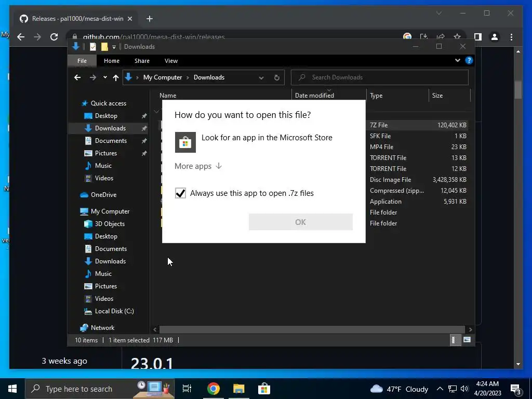Open Downloads under Quick access
Viewport: 532px width, 399px height.
click(110, 128)
